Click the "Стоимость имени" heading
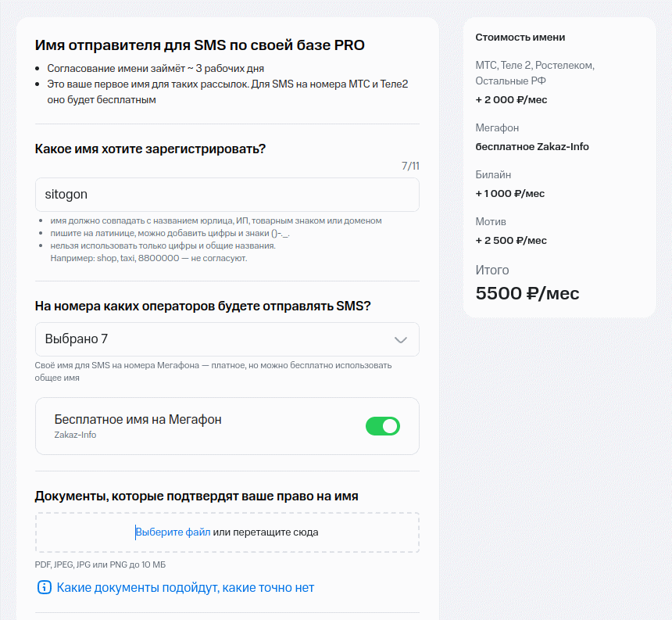672x620 pixels. 520,38
